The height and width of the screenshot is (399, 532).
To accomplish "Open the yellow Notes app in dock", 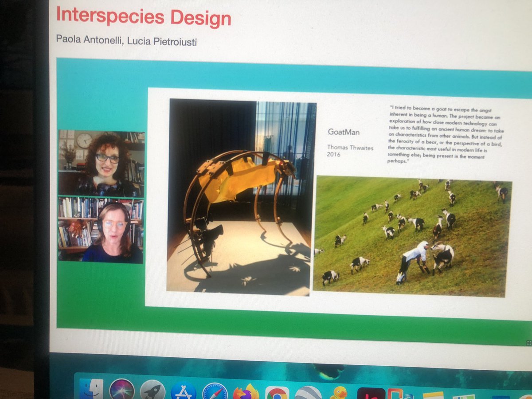I will (433, 395).
